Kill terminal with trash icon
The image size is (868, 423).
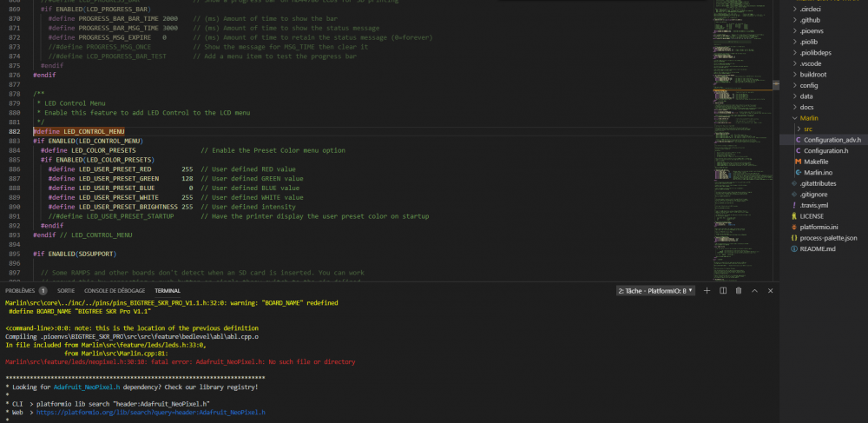739,290
